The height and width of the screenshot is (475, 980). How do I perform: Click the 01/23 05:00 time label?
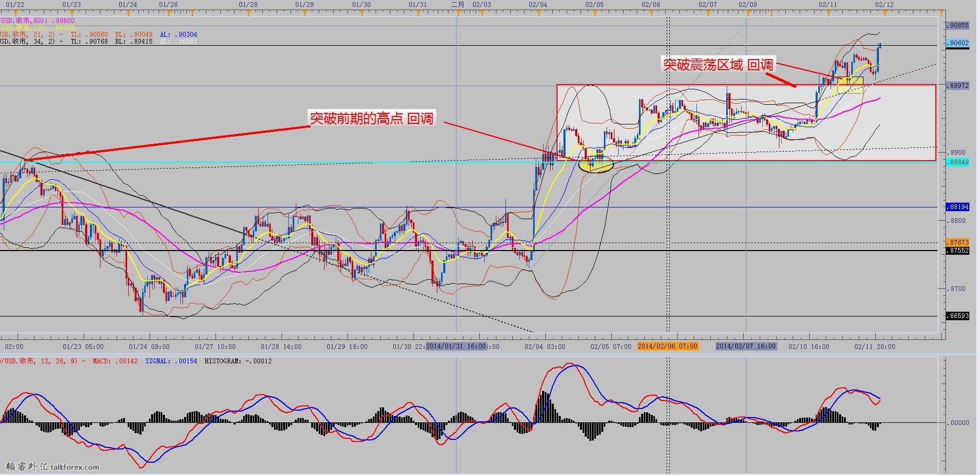(x=83, y=346)
